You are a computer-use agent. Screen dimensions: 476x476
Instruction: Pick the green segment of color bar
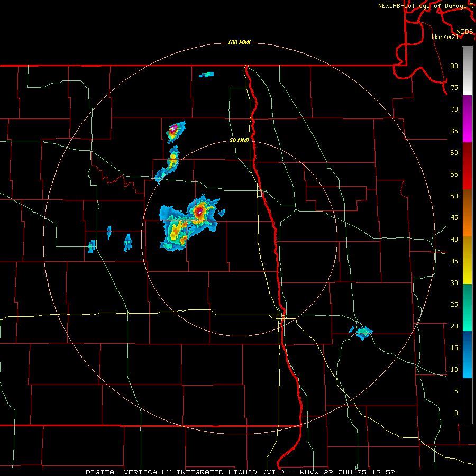[x=467, y=307]
